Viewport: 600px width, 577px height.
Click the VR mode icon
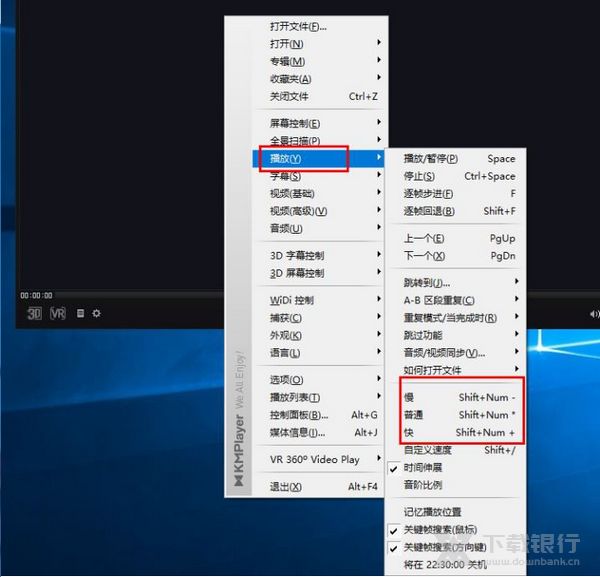(58, 313)
